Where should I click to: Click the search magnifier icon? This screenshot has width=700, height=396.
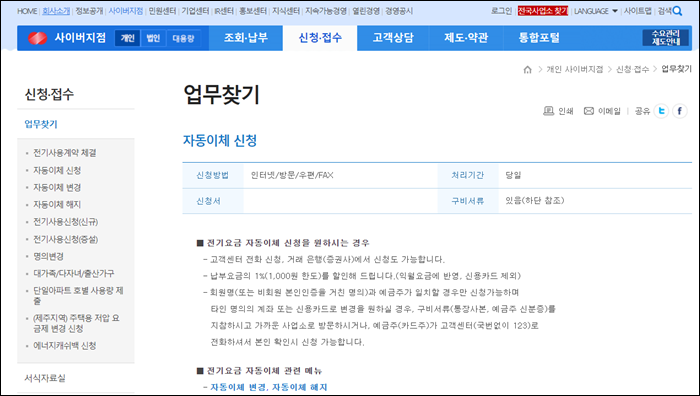tap(677, 11)
